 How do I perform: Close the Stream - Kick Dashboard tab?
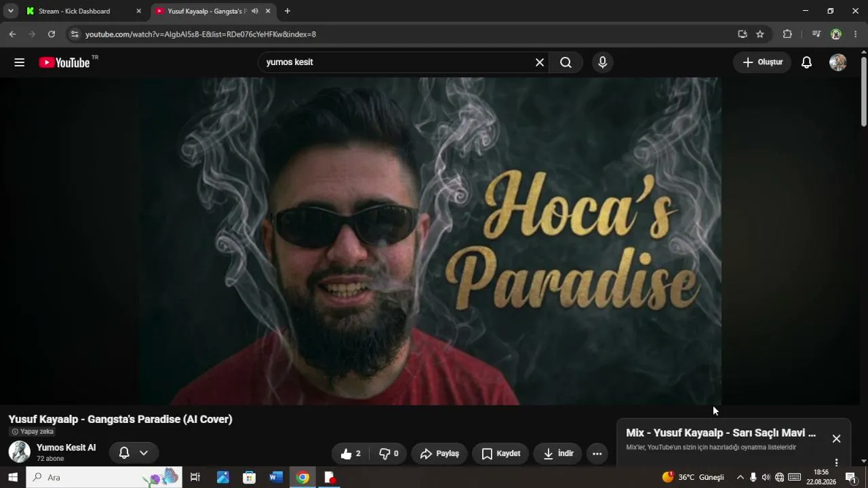pos(139,11)
